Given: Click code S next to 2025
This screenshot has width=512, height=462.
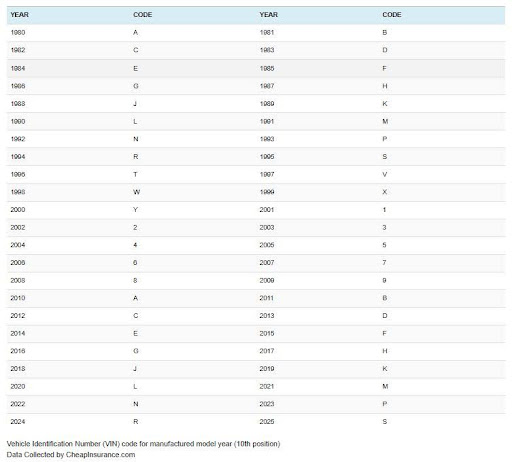Looking at the screenshot, I should coord(385,422).
